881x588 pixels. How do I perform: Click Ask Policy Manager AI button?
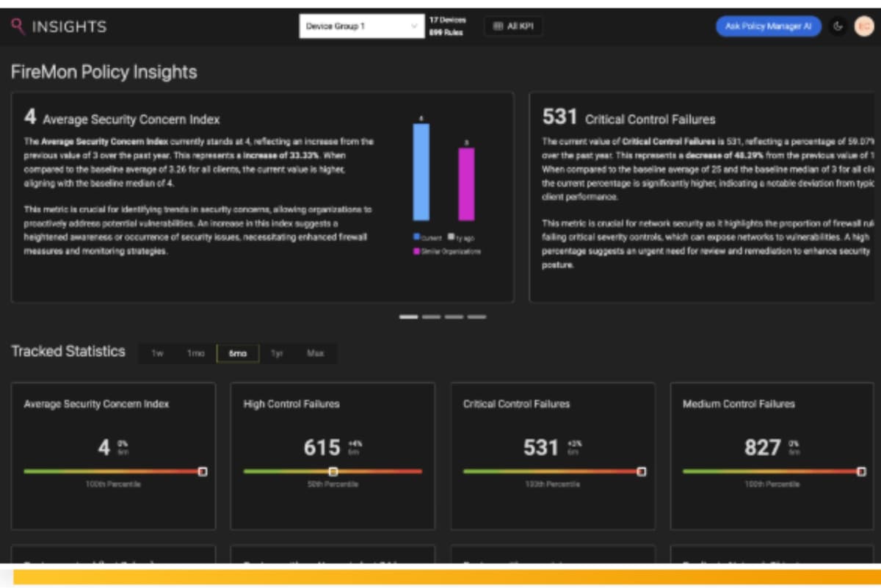768,26
